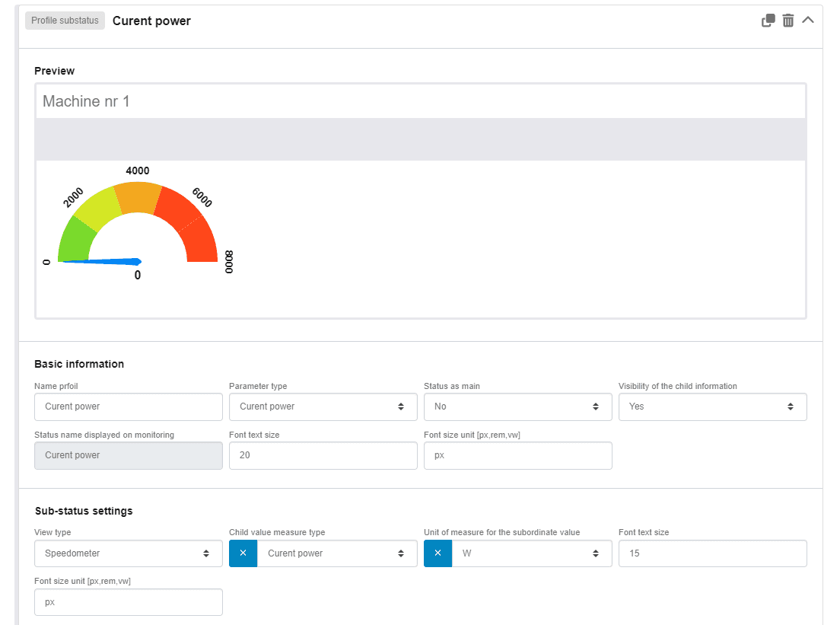Viewport: 840px width, 625px height.
Task: Click the blue needle of the speedometer
Action: tap(102, 262)
